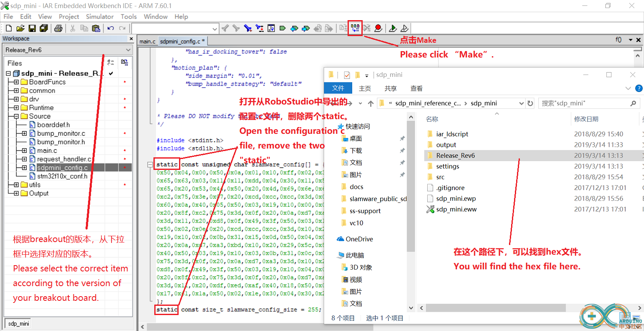The image size is (644, 331).
Task: Jump to next bookmark icon
Action: pyautogui.click(x=306, y=29)
